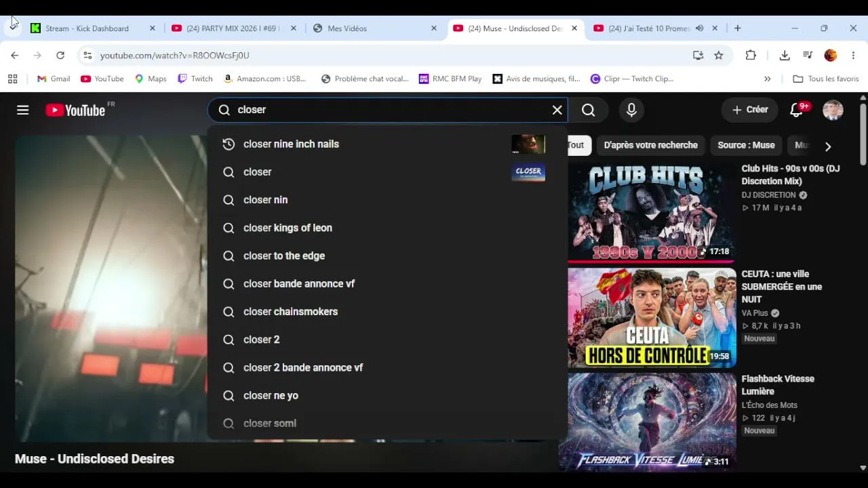This screenshot has height=488, width=868.
Task: Go to the YouTube home logo
Action: tap(75, 110)
